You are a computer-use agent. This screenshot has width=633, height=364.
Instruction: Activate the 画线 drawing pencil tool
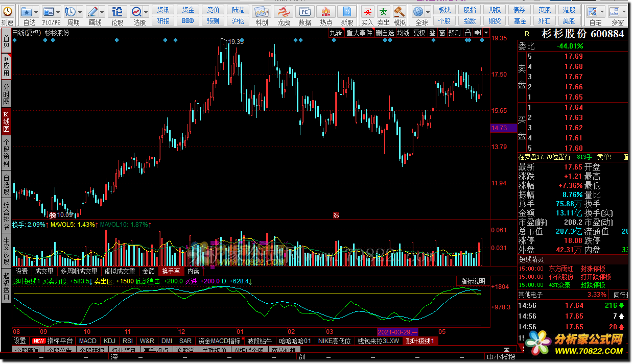pyautogui.click(x=92, y=11)
